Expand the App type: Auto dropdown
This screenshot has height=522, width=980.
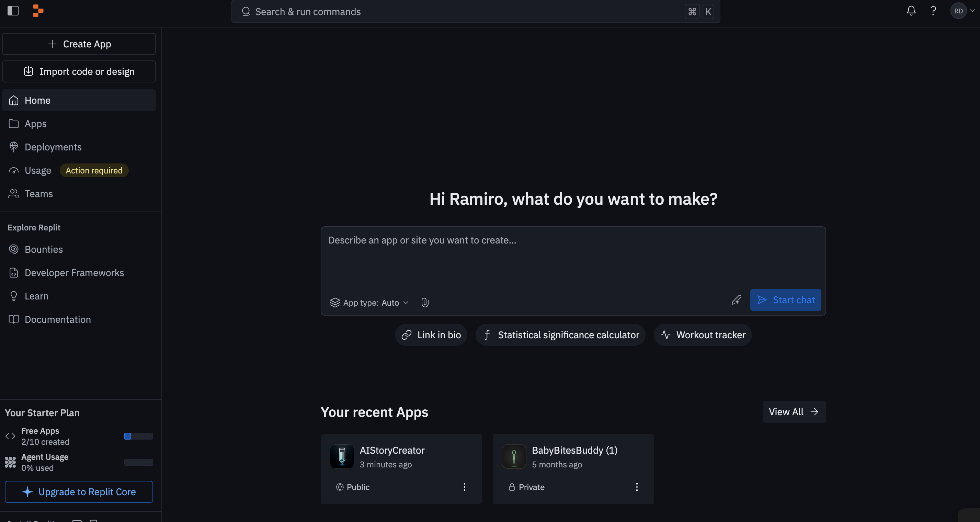369,303
